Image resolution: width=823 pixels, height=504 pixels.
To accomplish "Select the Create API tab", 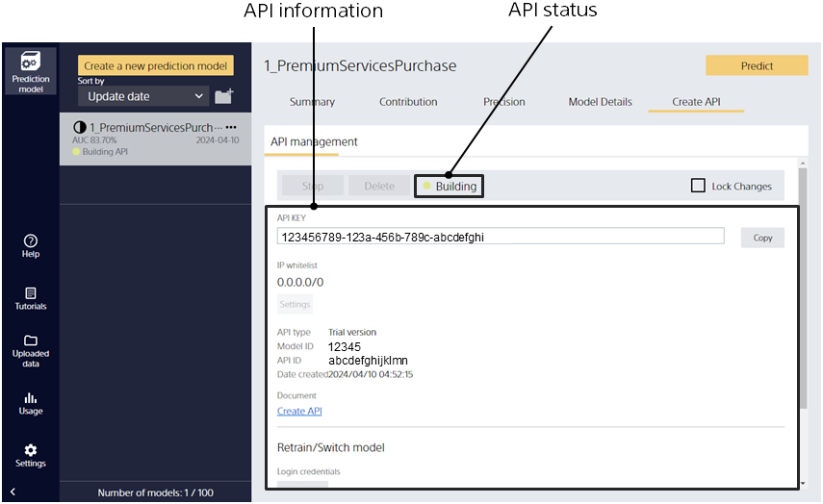I will point(696,102).
